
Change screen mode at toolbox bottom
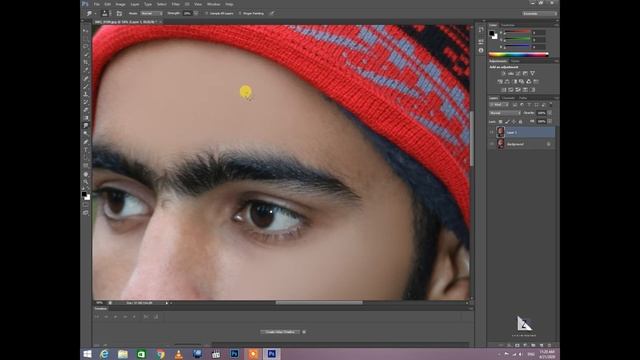[x=86, y=213]
